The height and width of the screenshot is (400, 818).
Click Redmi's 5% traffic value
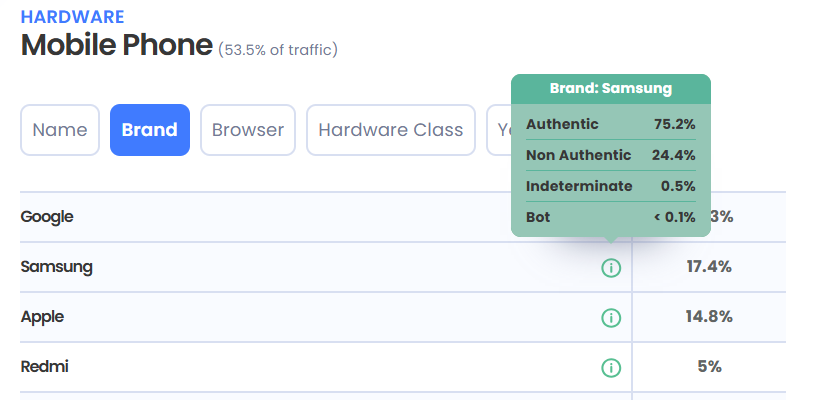709,367
